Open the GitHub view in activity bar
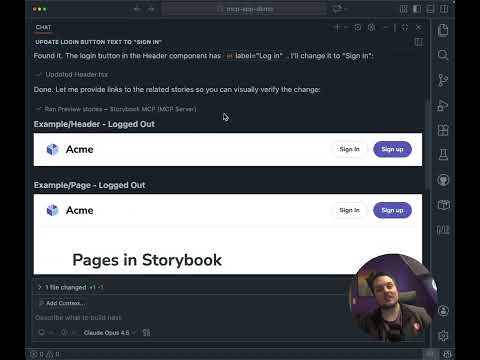 pyautogui.click(x=443, y=180)
